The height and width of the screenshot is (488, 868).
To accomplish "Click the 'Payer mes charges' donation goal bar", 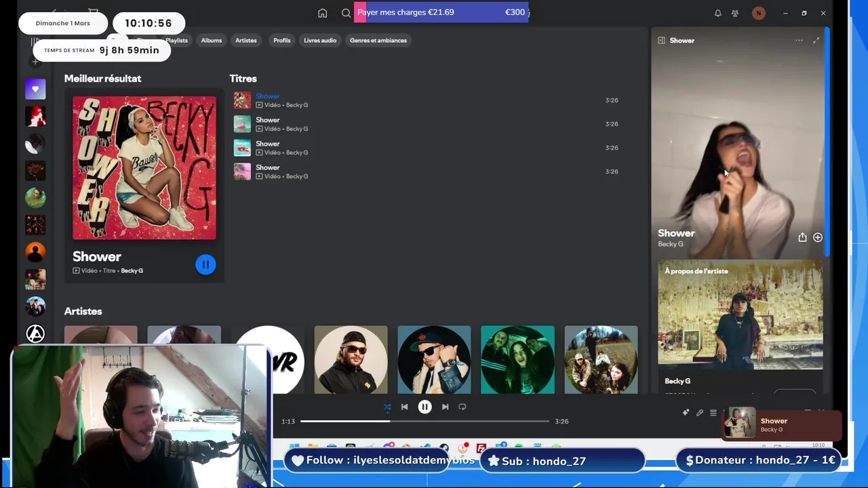I will click(441, 12).
